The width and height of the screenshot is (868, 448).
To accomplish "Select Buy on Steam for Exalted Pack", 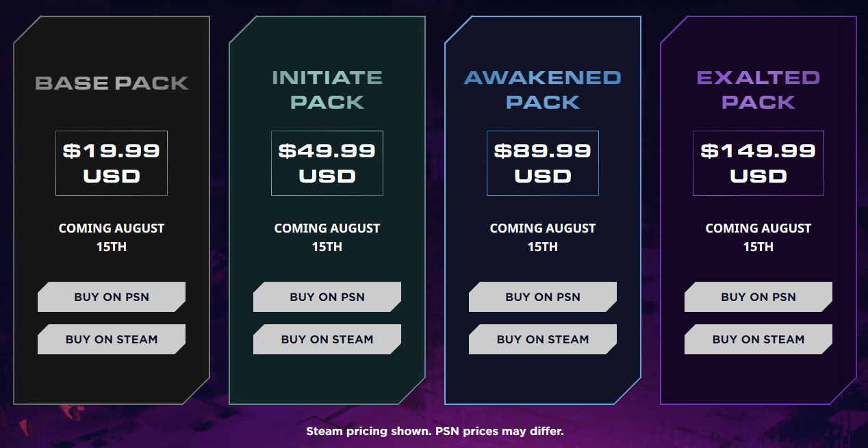I will 758,339.
